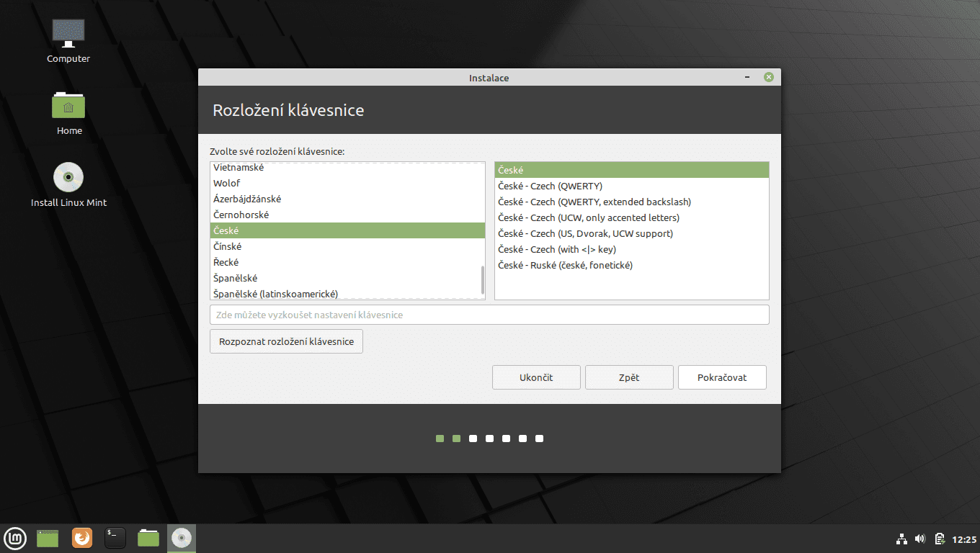This screenshot has width=980, height=553.
Task: Go back using the Zpět button
Action: (628, 377)
